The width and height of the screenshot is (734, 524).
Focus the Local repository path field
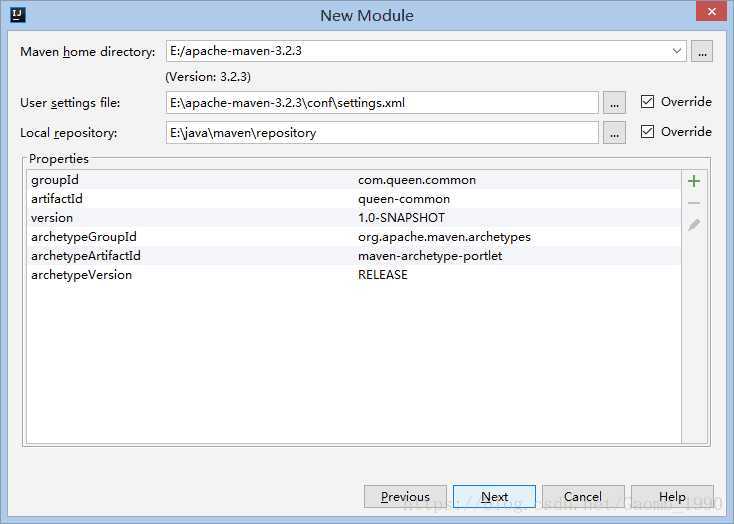[x=382, y=133]
